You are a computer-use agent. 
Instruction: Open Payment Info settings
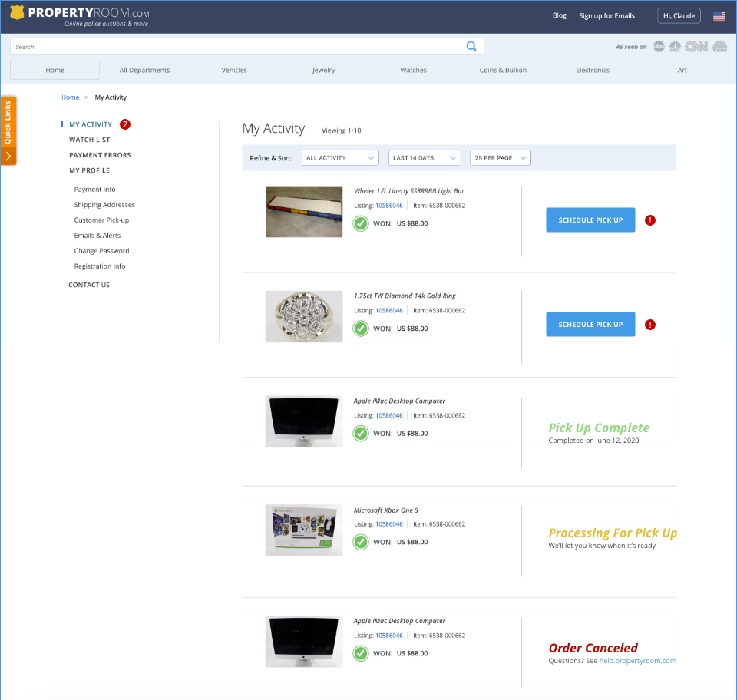coord(94,190)
